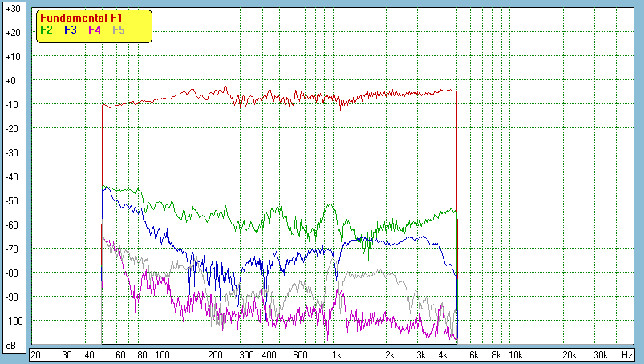The image size is (644, 364).
Task: Click the -90 dB axis label
Action: click(12, 297)
